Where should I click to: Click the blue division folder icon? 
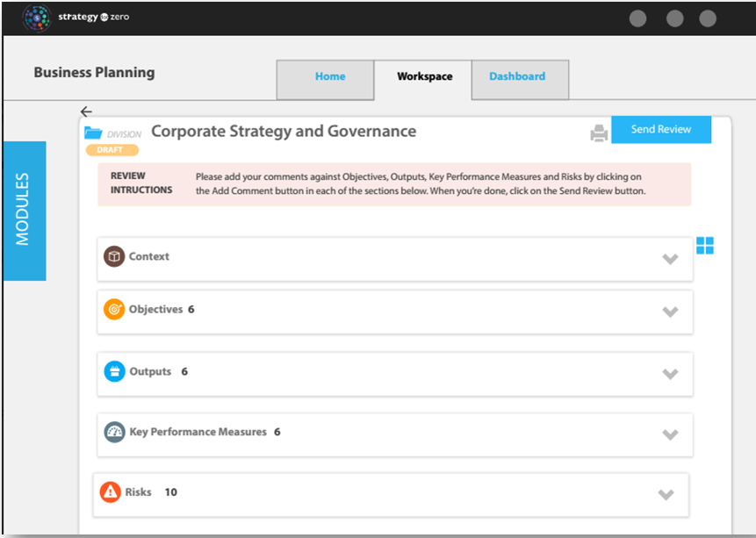93,133
